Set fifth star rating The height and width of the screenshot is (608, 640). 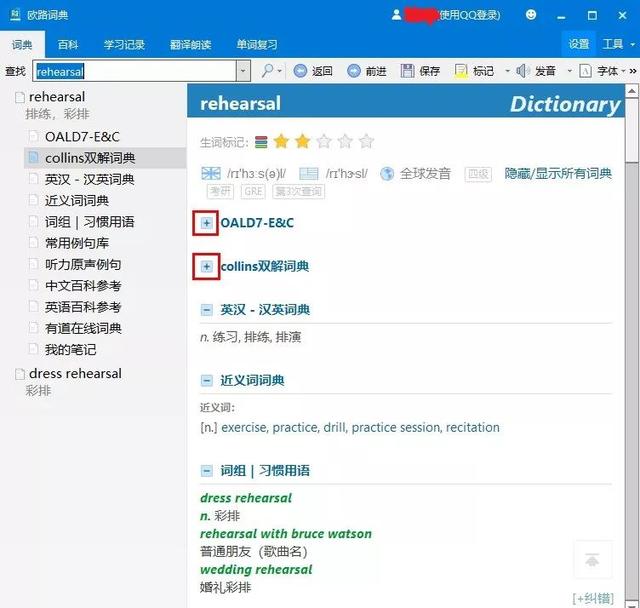pyautogui.click(x=367, y=141)
